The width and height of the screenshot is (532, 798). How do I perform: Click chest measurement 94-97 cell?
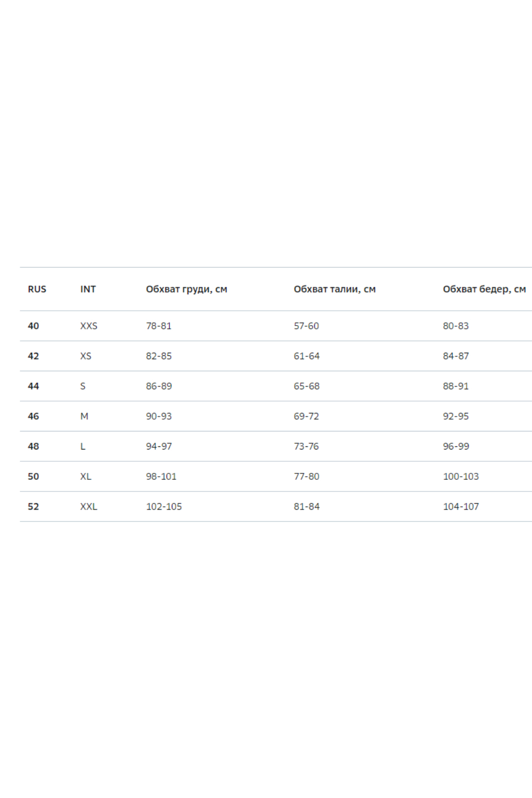159,447
